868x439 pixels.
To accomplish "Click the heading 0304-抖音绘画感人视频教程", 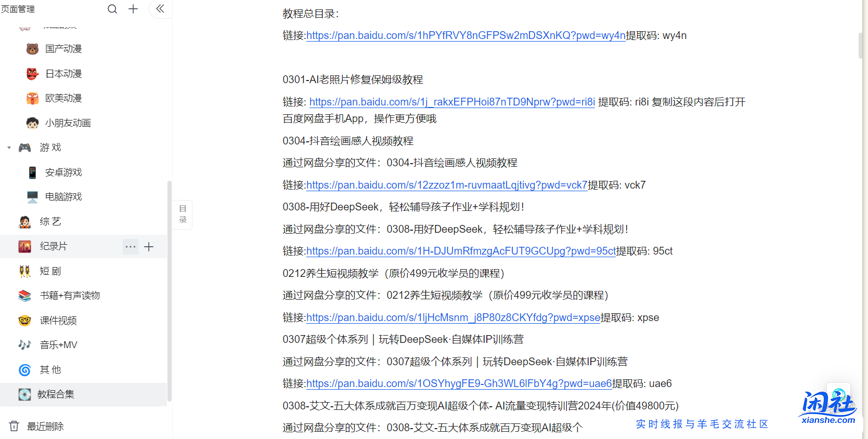I will pyautogui.click(x=348, y=141).
